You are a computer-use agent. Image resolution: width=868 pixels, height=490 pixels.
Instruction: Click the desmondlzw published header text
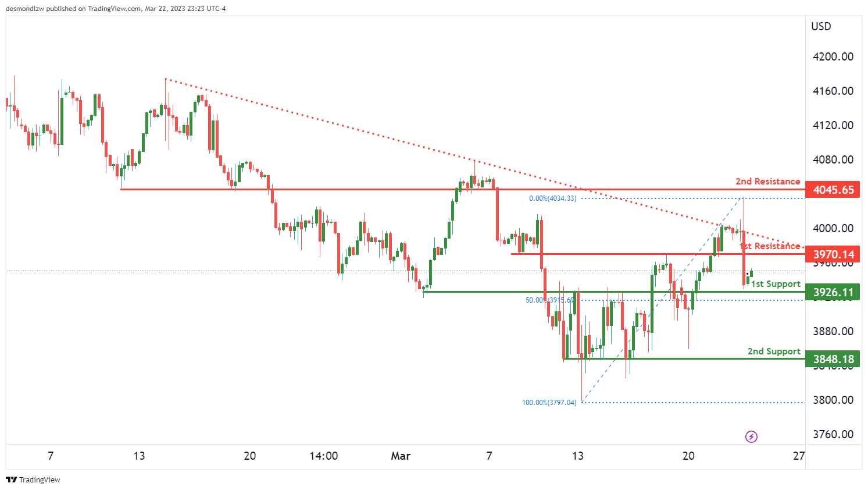(x=116, y=9)
